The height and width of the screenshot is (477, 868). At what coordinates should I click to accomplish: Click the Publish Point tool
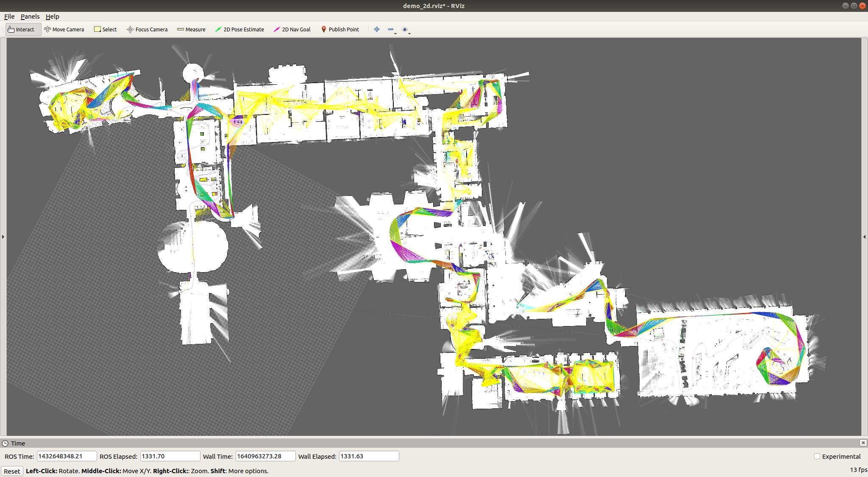[340, 29]
